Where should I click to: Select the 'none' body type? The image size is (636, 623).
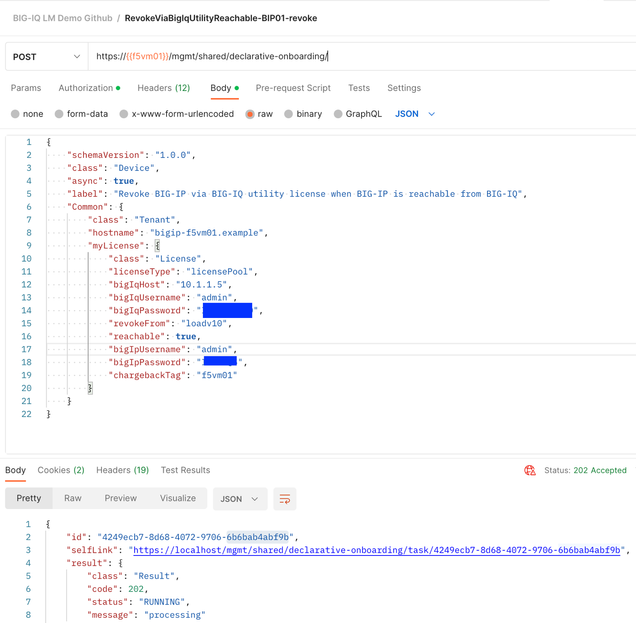pos(15,114)
